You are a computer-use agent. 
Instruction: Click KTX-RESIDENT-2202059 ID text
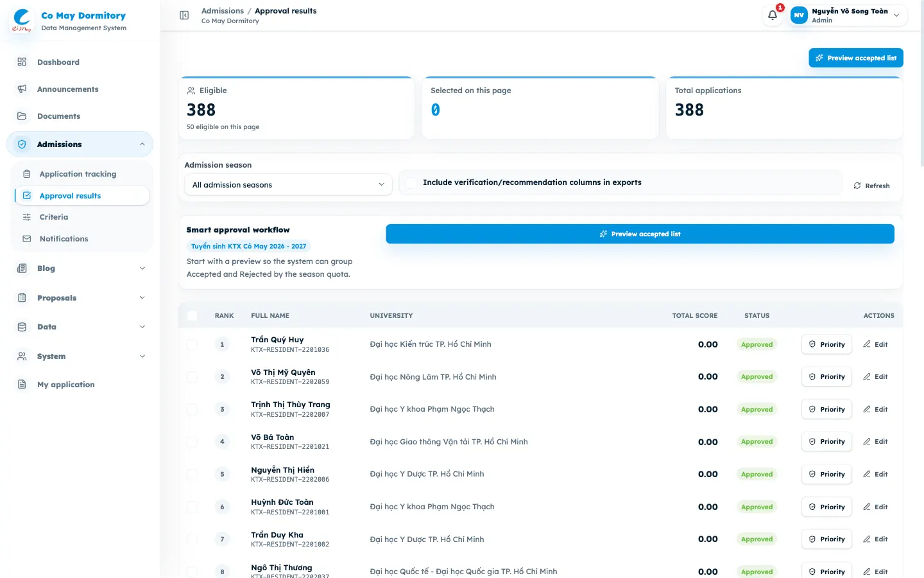[x=290, y=382]
